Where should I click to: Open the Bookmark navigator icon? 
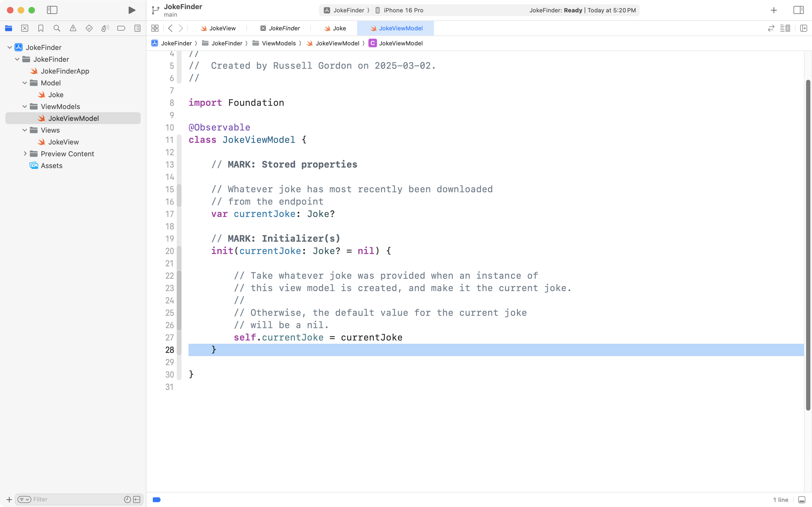(41, 28)
